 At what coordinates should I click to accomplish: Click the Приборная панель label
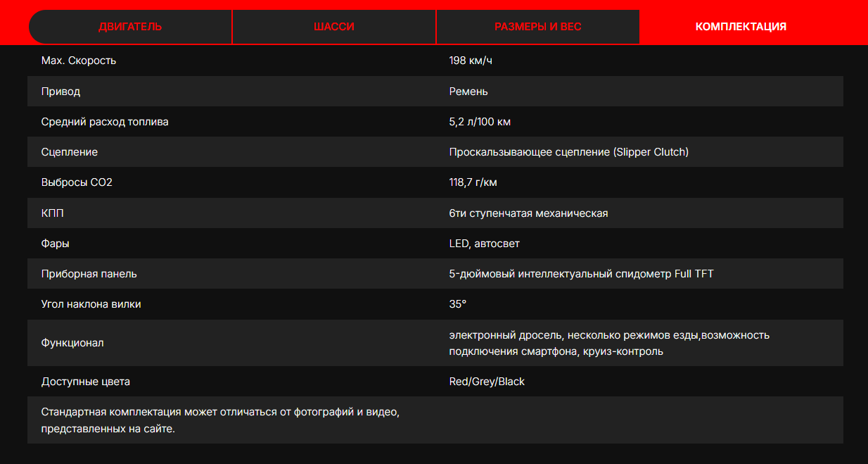89,274
